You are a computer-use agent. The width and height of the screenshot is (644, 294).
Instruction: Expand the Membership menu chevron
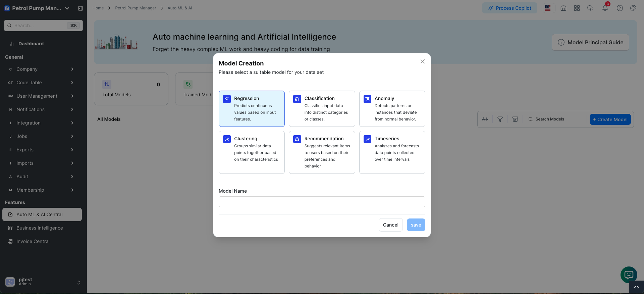[72, 190]
